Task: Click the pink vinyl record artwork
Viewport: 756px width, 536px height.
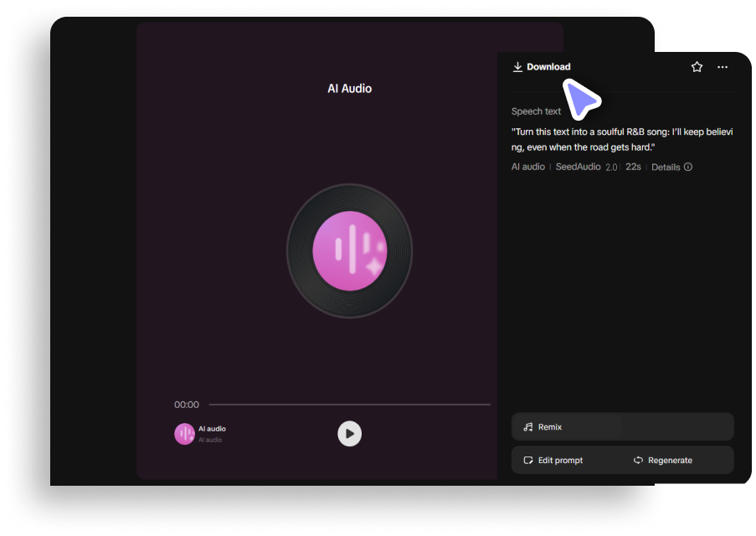Action: tap(350, 251)
